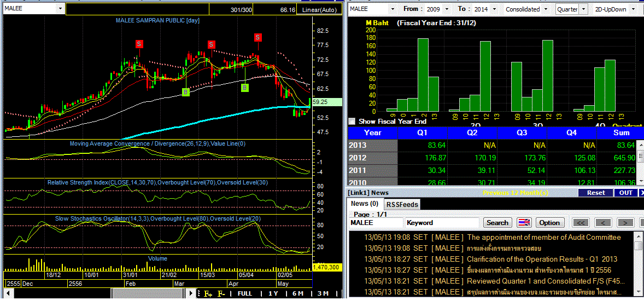Open the Consolidated dropdown
The image size is (644, 300).
pos(546,9)
